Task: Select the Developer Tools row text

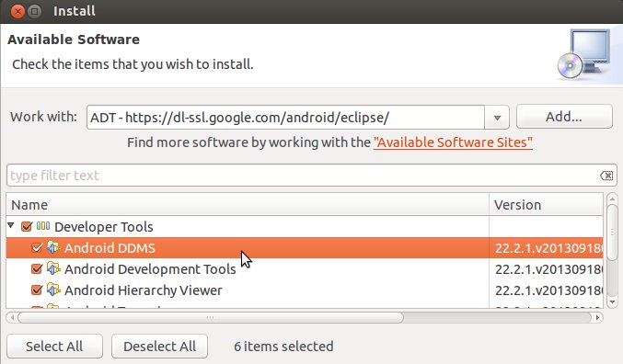Action: [104, 227]
